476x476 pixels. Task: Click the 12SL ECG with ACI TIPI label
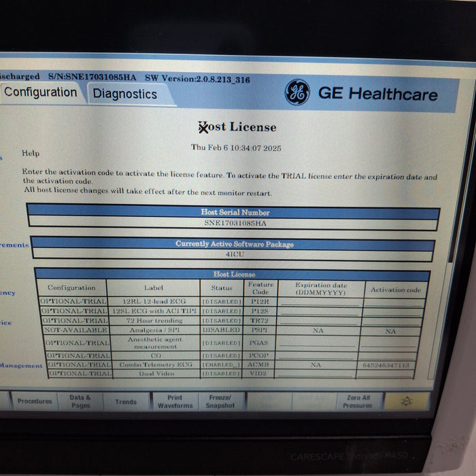click(x=154, y=311)
